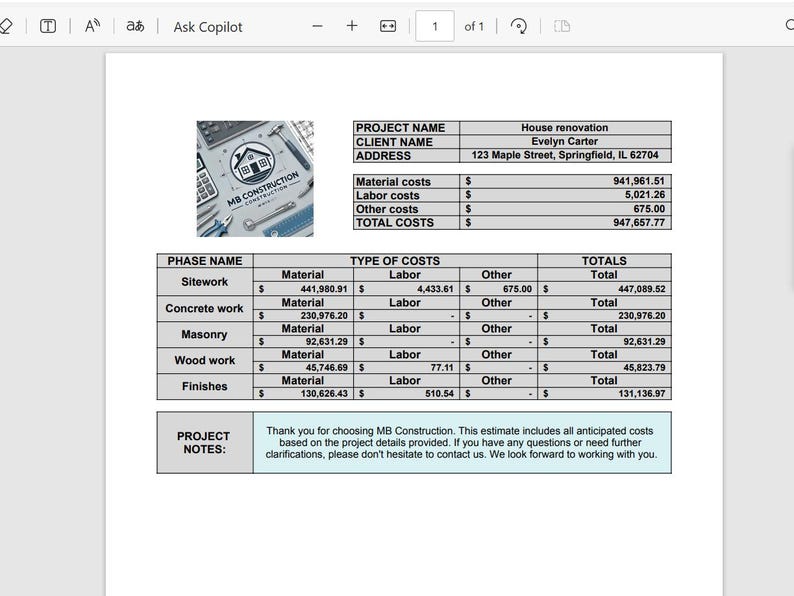Select the Labor costs value 5,021.26

click(x=645, y=194)
